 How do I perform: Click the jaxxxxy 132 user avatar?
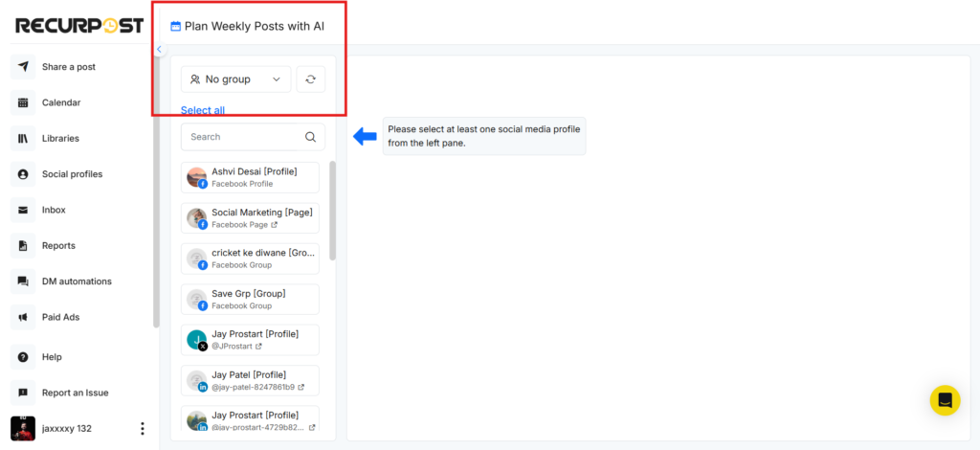[23, 429]
